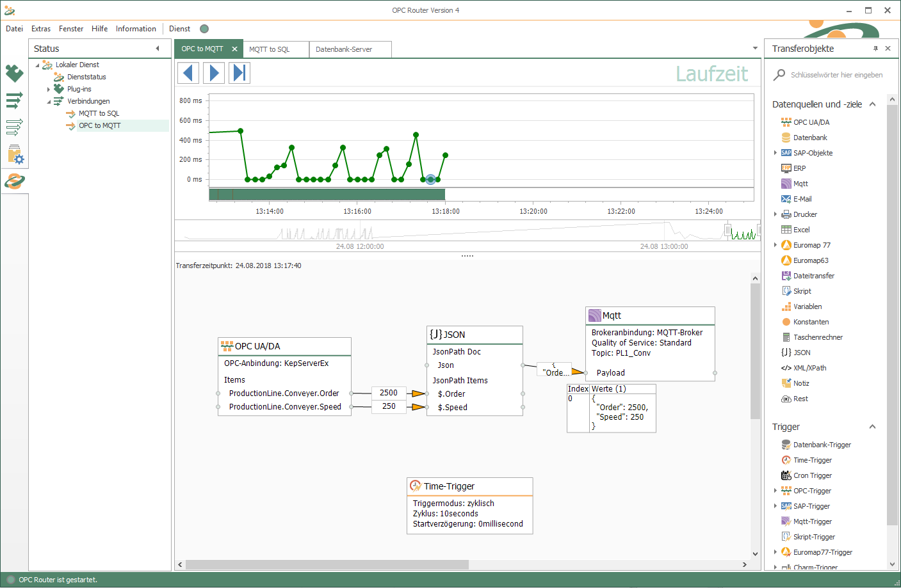Click highlighted data point on runtime chart
Viewport: 901px width, 588px height.
click(x=430, y=180)
